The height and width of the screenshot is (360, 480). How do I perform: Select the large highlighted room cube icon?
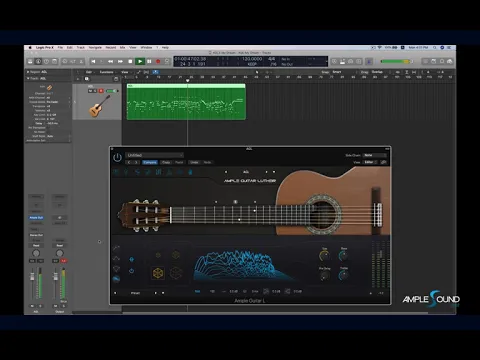click(x=158, y=273)
